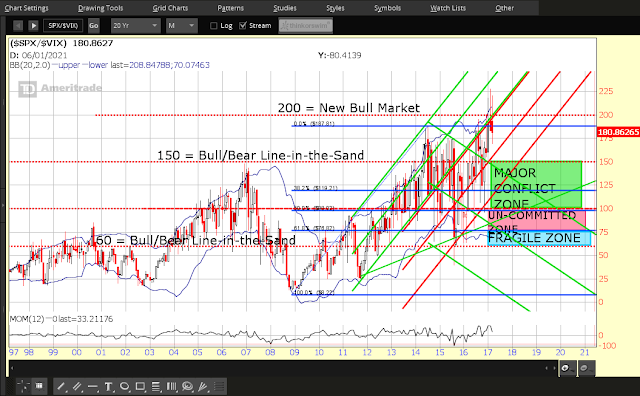
Task: Click the 225 price axis label
Action: coord(606,91)
